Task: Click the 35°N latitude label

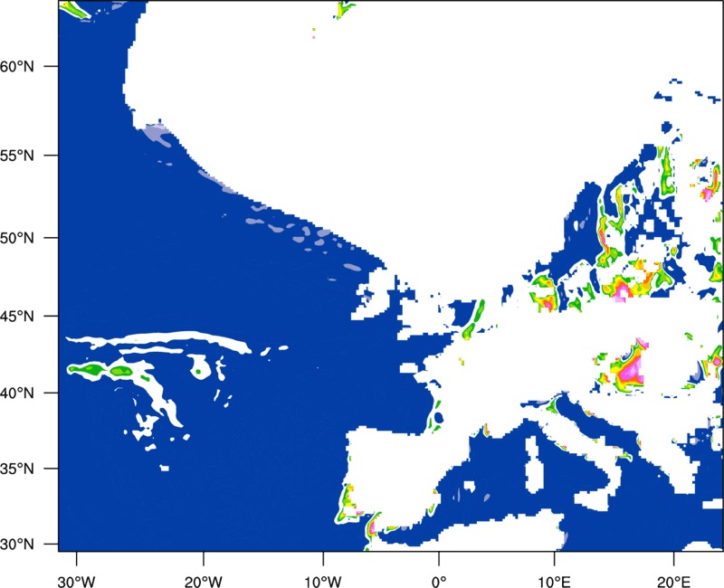Action: point(17,469)
